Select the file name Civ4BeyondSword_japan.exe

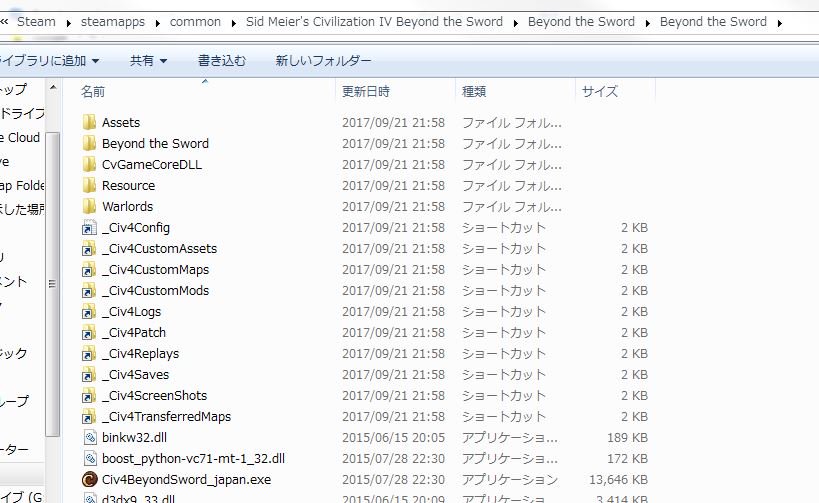pyautogui.click(x=186, y=479)
